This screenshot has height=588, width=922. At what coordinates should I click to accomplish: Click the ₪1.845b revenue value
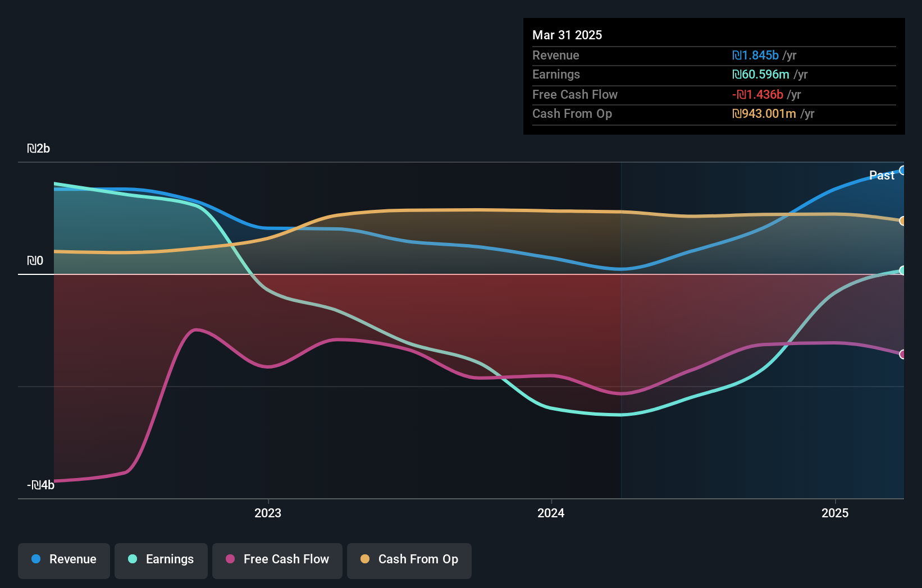point(755,56)
